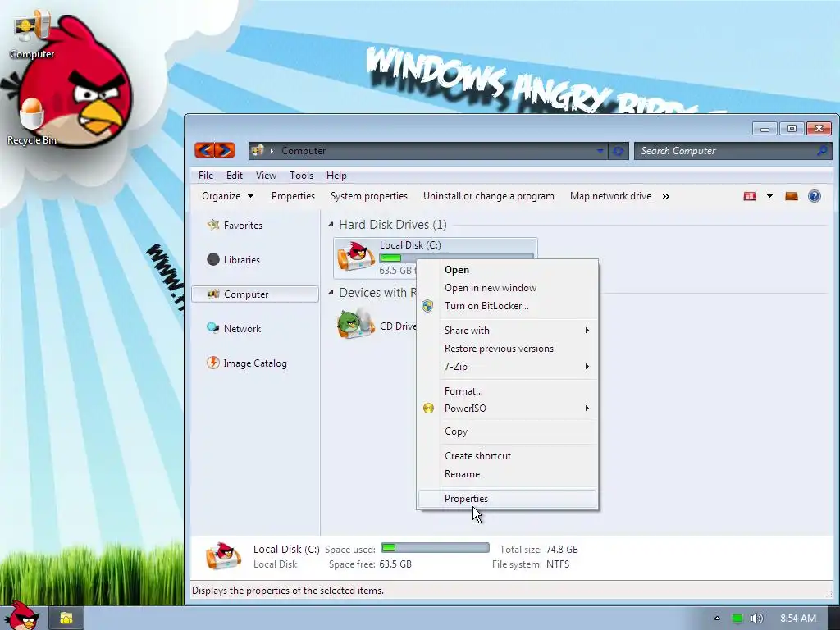Image resolution: width=840 pixels, height=630 pixels.
Task: Choose Open in the context menu
Action: [x=507, y=270]
